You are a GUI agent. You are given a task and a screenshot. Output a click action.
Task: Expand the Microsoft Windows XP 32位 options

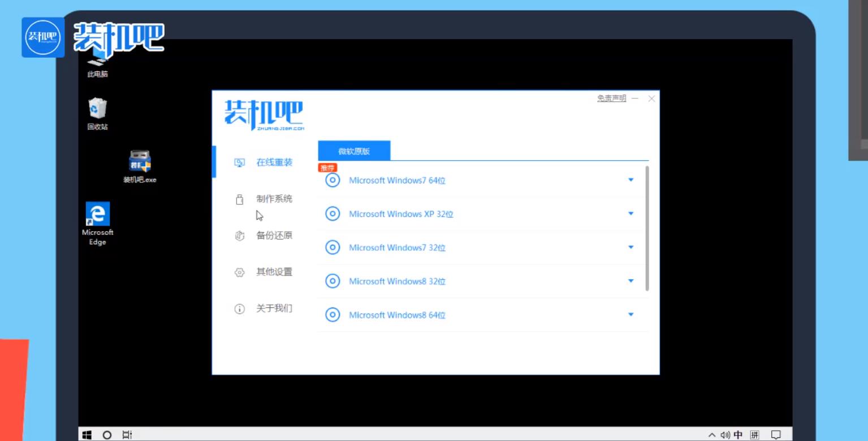pos(631,213)
